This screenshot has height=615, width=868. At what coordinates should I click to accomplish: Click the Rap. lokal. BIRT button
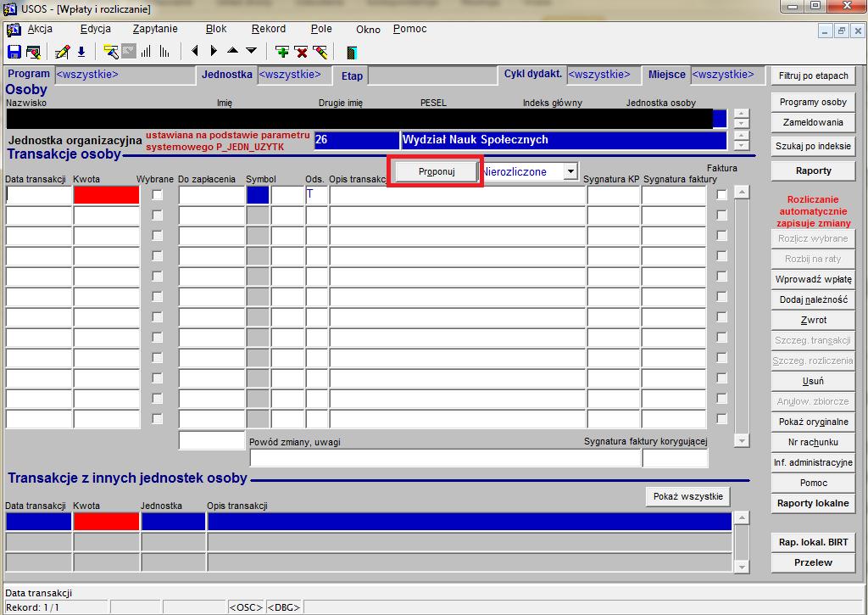tap(813, 542)
